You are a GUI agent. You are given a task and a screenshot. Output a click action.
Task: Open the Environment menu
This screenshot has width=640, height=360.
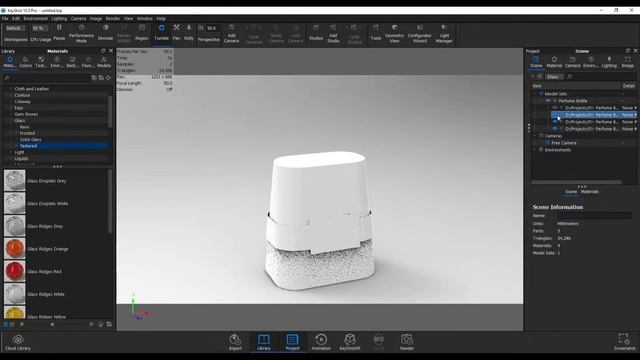pos(36,18)
